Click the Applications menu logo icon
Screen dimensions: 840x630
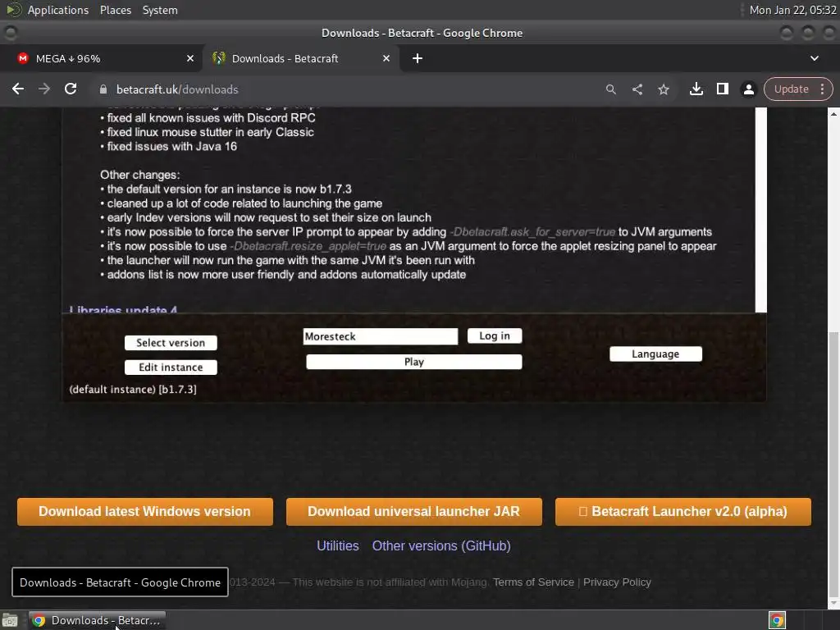13,10
